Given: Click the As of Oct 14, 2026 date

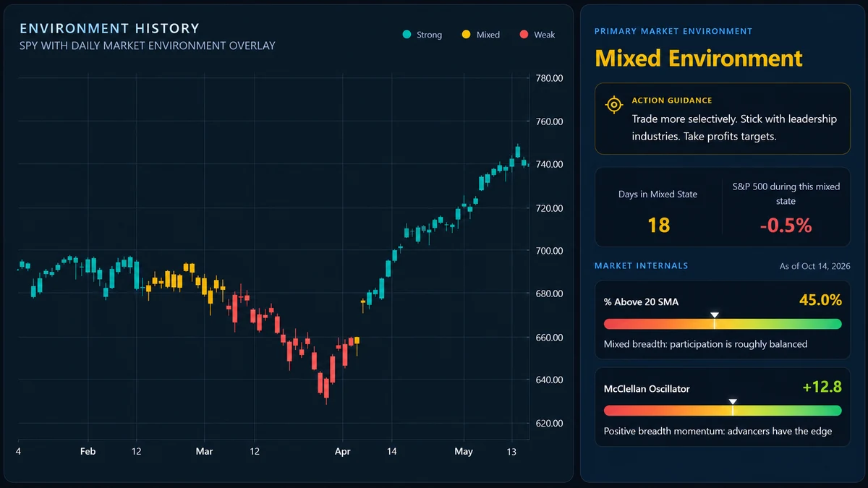Looking at the screenshot, I should coord(814,266).
